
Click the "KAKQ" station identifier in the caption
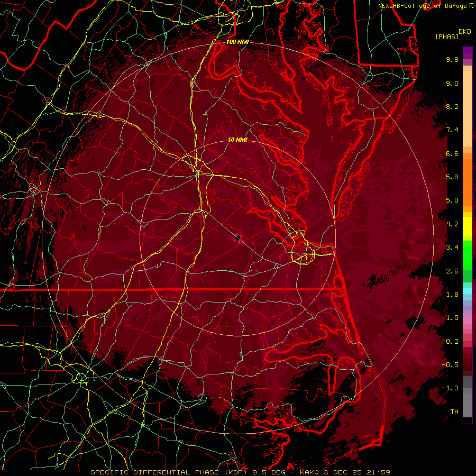[x=309, y=472]
